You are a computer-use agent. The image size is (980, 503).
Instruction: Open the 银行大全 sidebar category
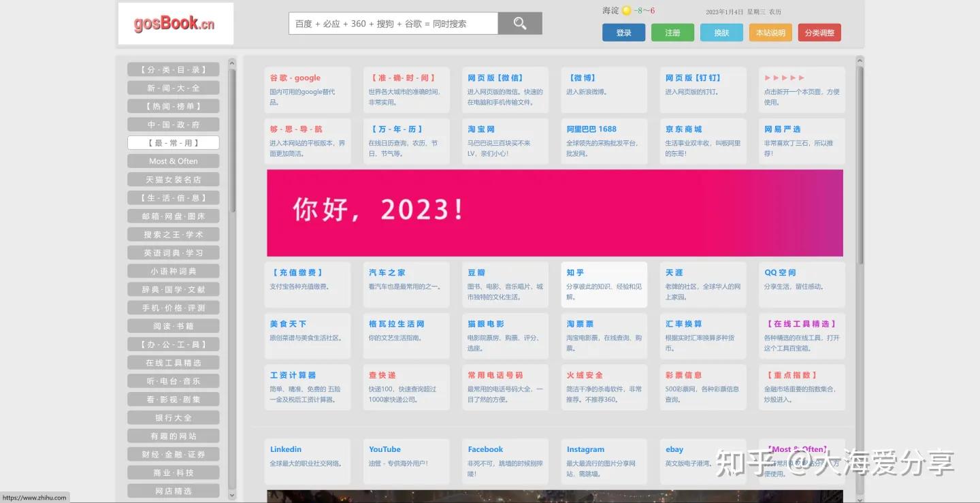click(x=173, y=417)
